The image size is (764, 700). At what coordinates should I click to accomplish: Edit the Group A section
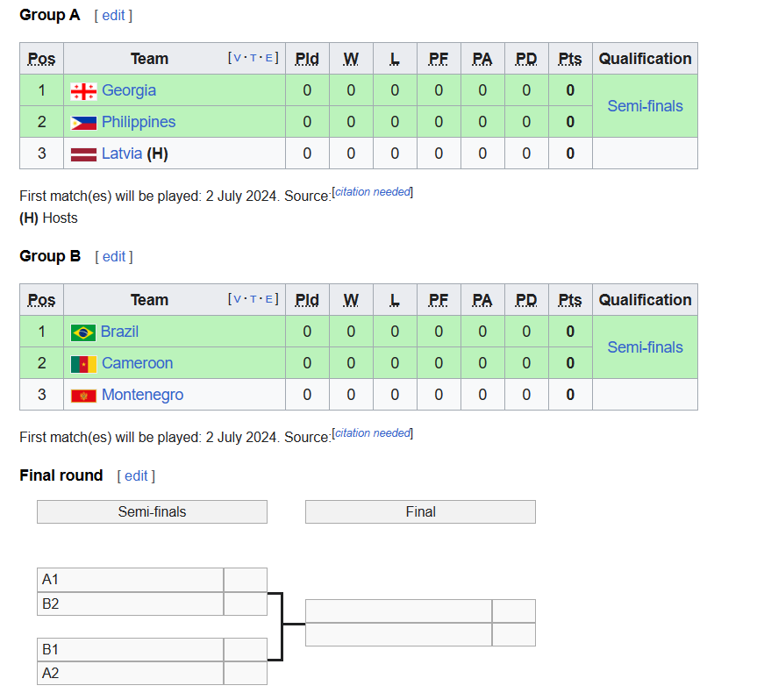click(x=113, y=15)
